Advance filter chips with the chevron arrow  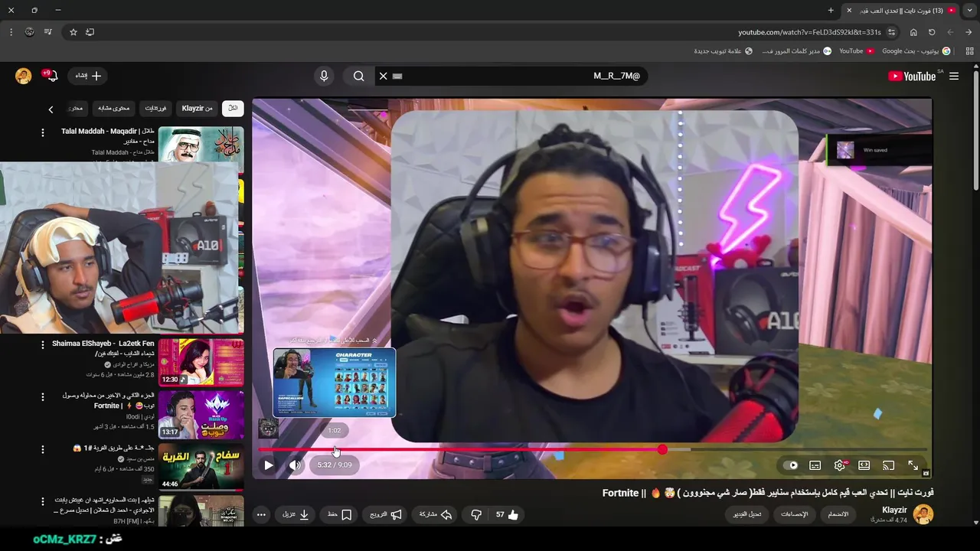tap(51, 109)
